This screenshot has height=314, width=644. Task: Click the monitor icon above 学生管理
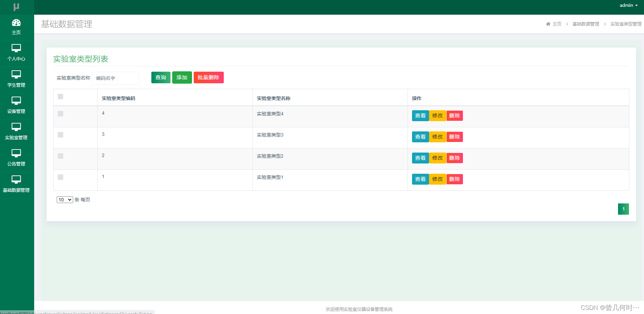pyautogui.click(x=16, y=74)
